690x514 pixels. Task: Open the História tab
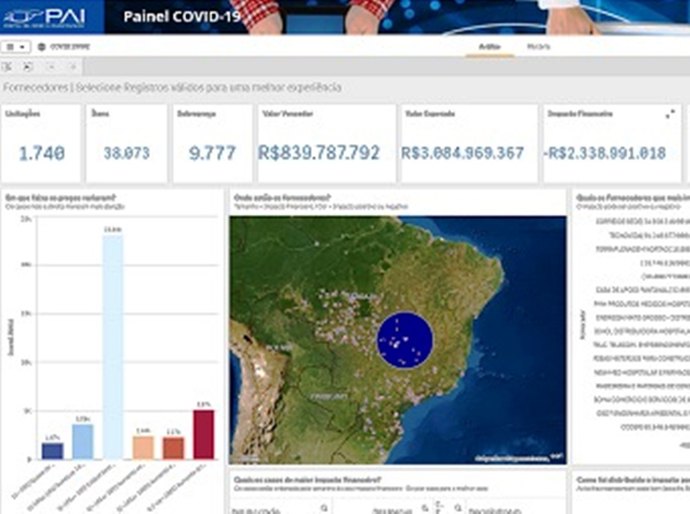point(539,47)
